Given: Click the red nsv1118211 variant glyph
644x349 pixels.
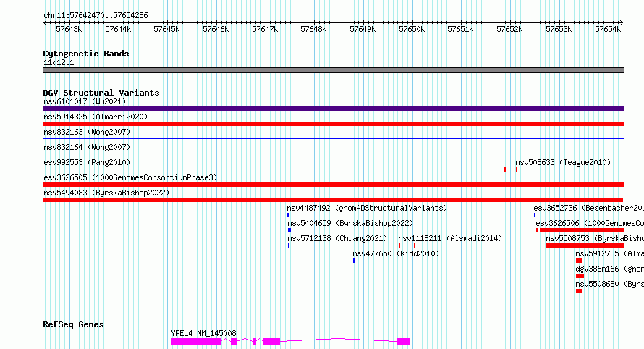Looking at the screenshot, I should tap(407, 245).
